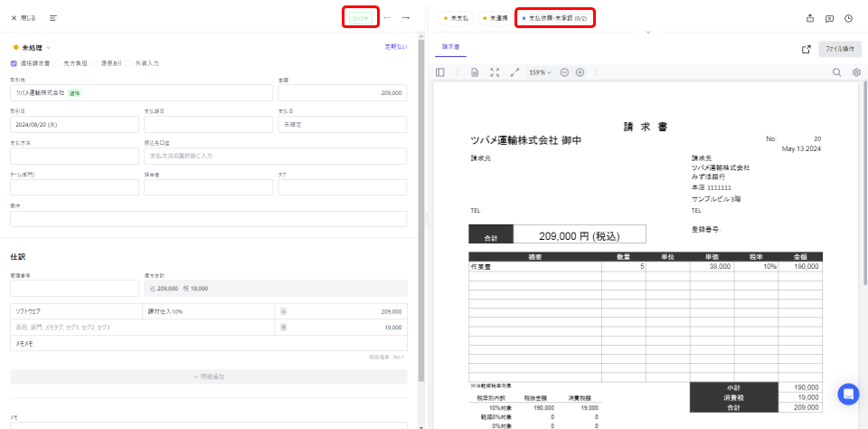Click the 取引先 field ツバメ運輸株式会社
868x429 pixels.
[x=141, y=92]
